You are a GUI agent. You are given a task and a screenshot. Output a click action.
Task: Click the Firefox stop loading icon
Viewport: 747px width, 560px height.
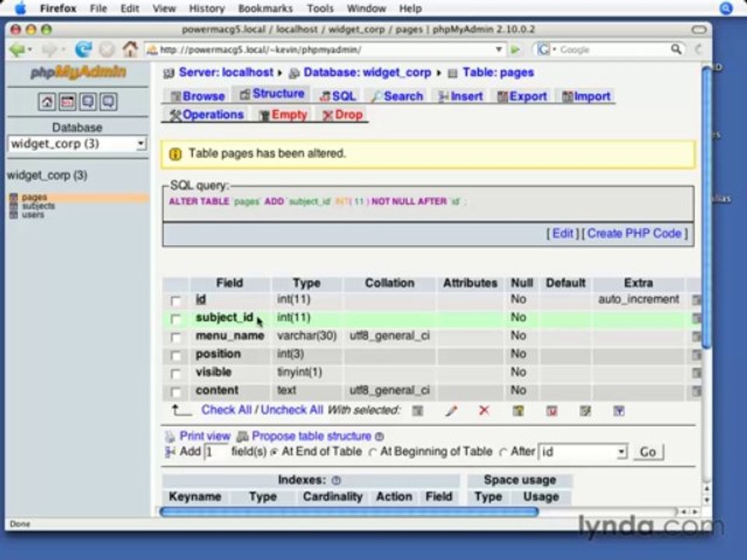[x=107, y=49]
